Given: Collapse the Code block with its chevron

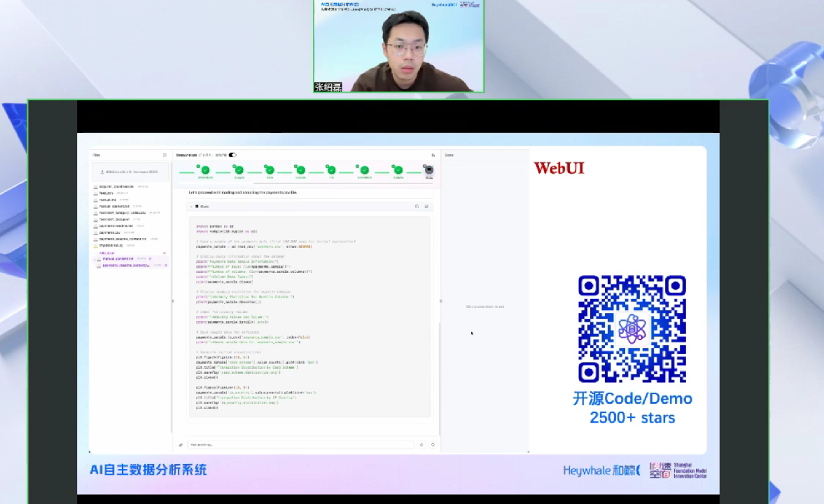Looking at the screenshot, I should coord(191,206).
